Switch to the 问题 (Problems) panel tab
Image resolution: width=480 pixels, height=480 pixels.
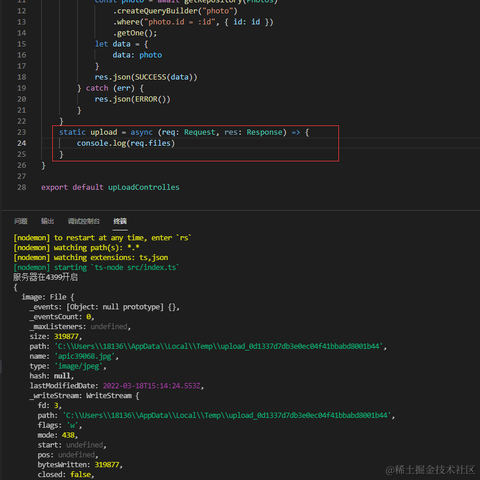[21, 221]
